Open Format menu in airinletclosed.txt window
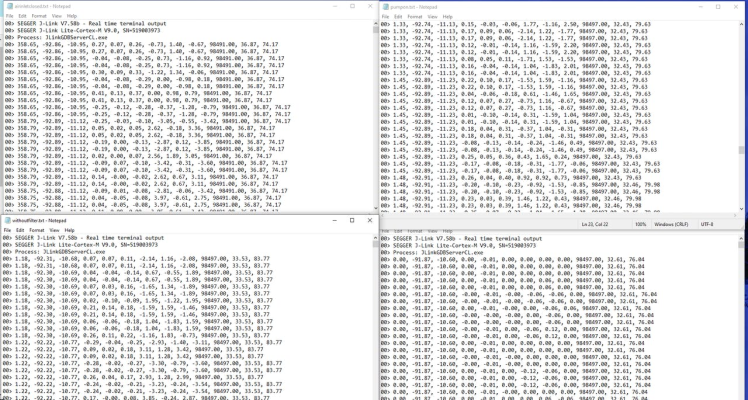This screenshot has height=400, width=748. [39, 16]
